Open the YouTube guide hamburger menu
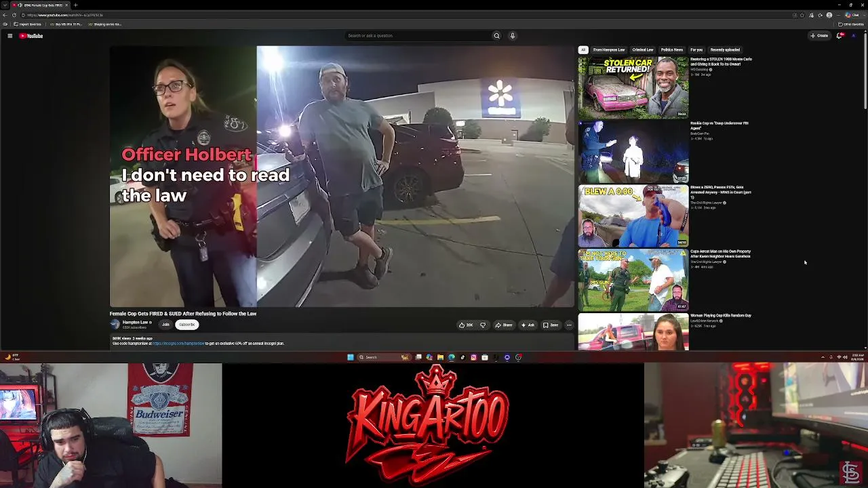The width and height of the screenshot is (868, 488). click(9, 36)
